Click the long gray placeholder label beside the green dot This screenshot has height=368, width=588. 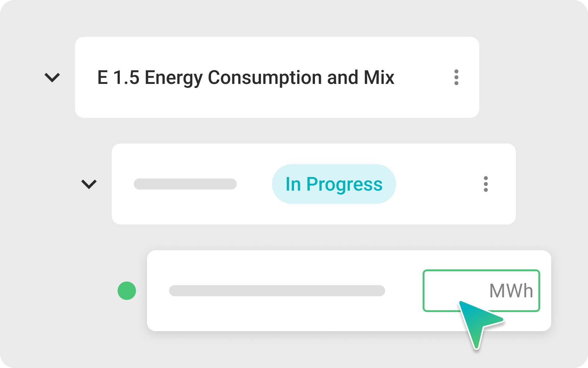coord(277,291)
